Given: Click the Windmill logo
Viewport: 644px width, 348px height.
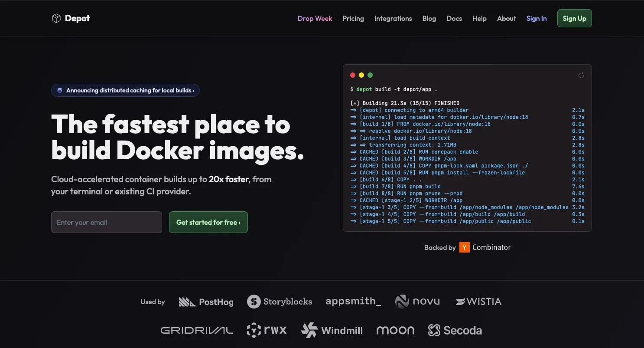Looking at the screenshot, I should (x=332, y=330).
